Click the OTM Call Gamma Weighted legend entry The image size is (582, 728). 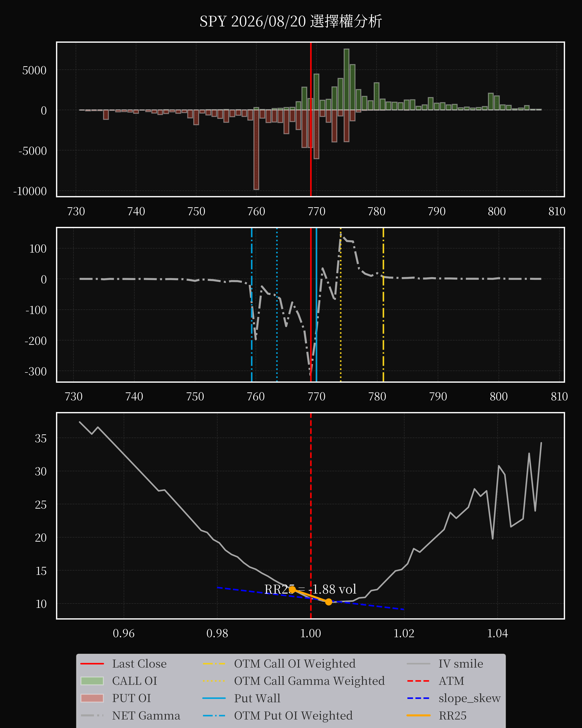point(293,681)
